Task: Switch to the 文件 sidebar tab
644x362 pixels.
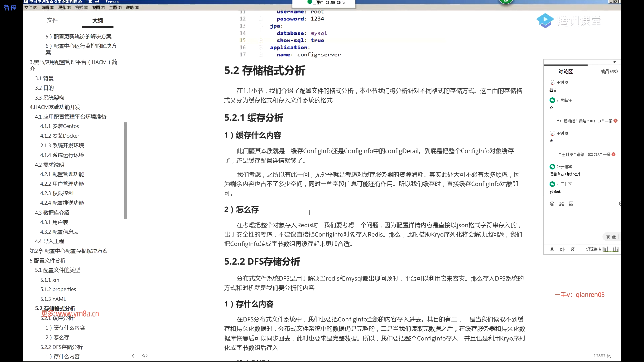Action: pos(52,20)
